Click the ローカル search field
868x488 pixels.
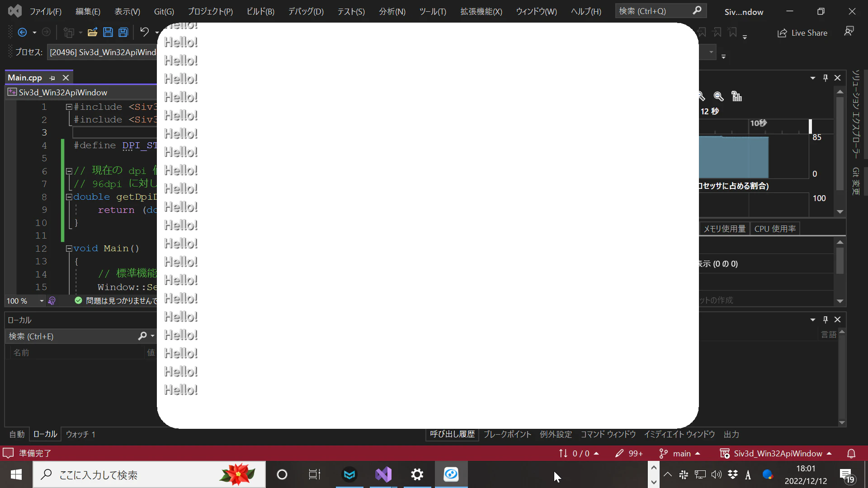click(x=72, y=336)
